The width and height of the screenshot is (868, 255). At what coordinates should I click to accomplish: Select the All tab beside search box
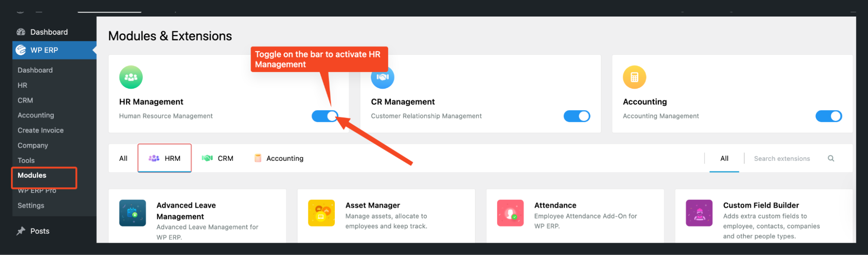724,159
